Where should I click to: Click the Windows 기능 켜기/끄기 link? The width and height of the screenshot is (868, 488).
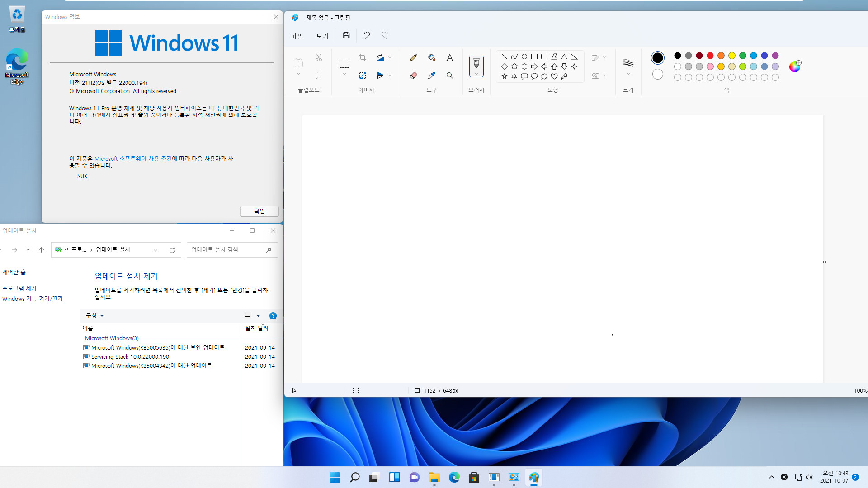click(x=32, y=299)
